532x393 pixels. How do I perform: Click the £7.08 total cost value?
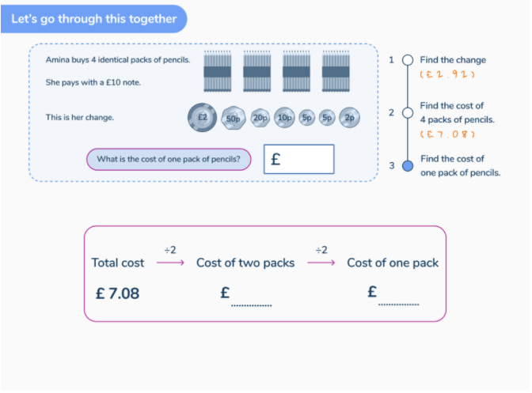[x=117, y=293]
